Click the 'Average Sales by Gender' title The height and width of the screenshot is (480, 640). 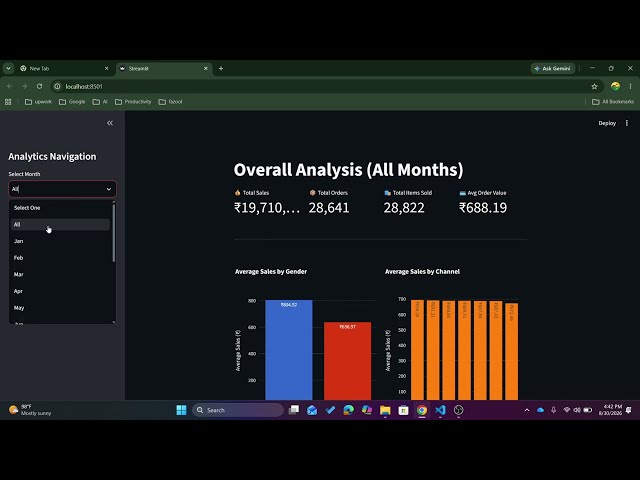271,271
